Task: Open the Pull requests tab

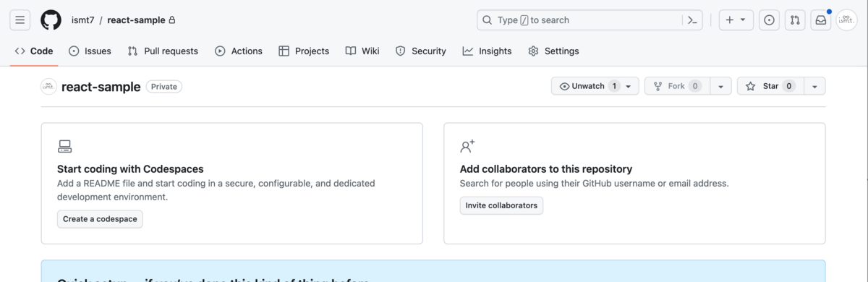Action: coord(163,51)
